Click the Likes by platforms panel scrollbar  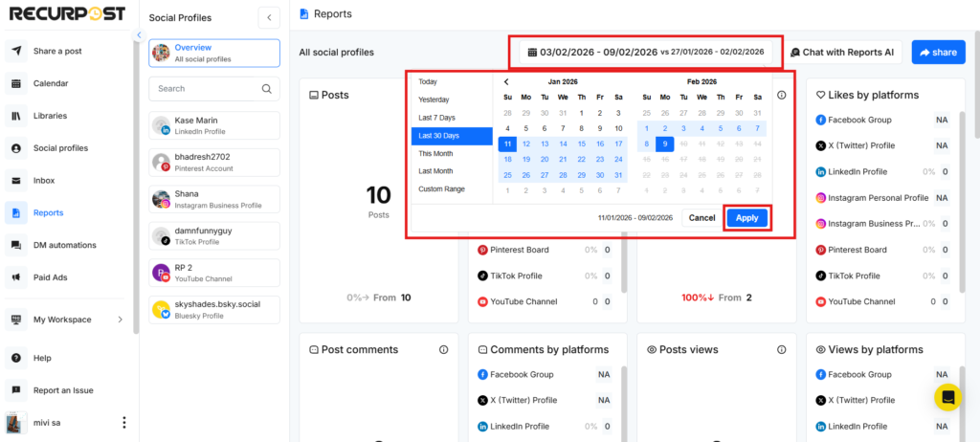962,202
